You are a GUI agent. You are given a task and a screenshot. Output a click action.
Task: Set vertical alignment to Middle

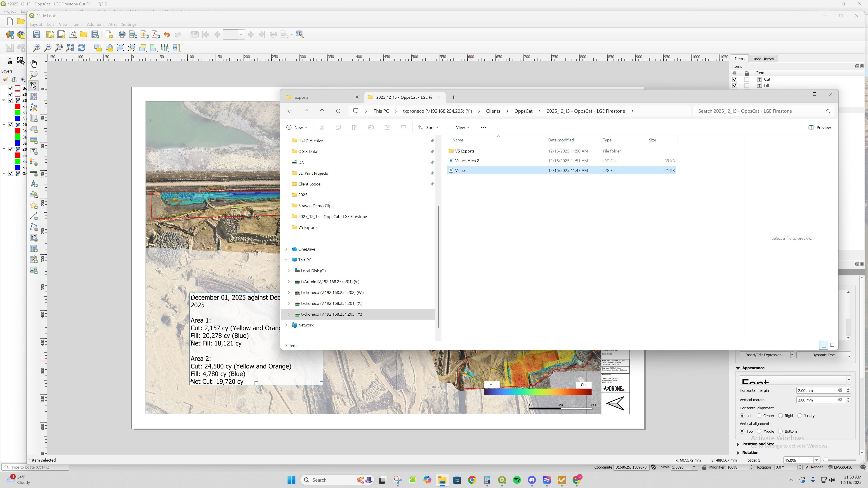(x=759, y=432)
